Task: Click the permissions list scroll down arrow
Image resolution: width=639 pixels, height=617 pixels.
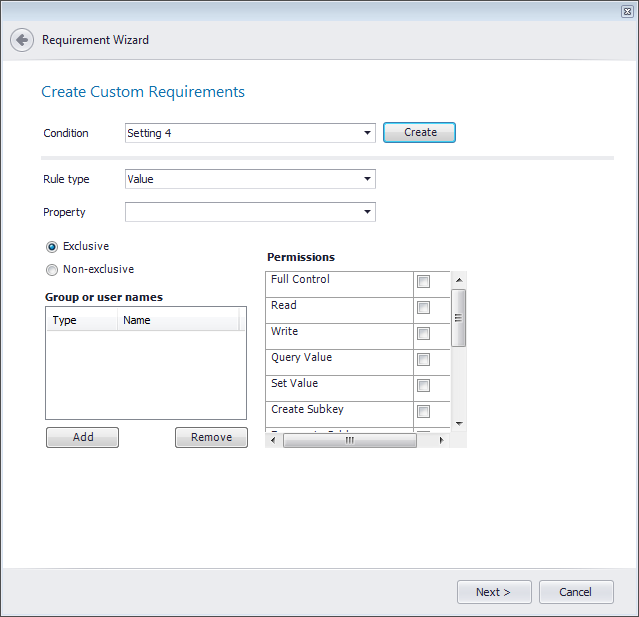Action: [x=459, y=423]
